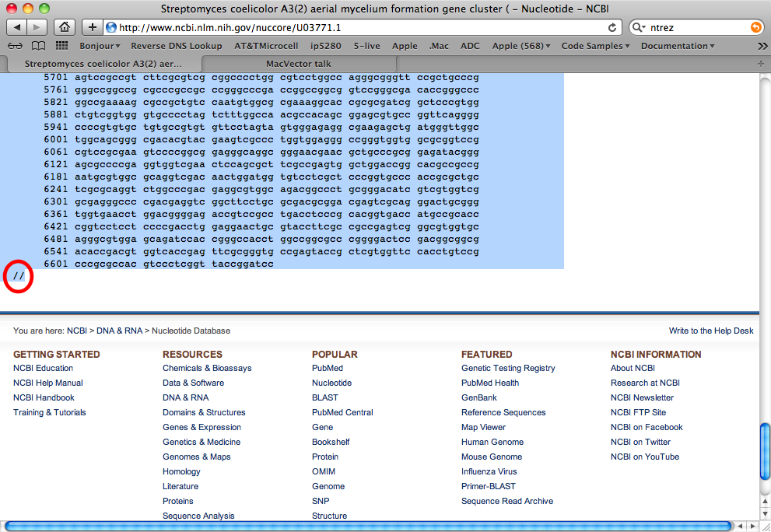Reload the page with the refresh icon

(x=612, y=27)
